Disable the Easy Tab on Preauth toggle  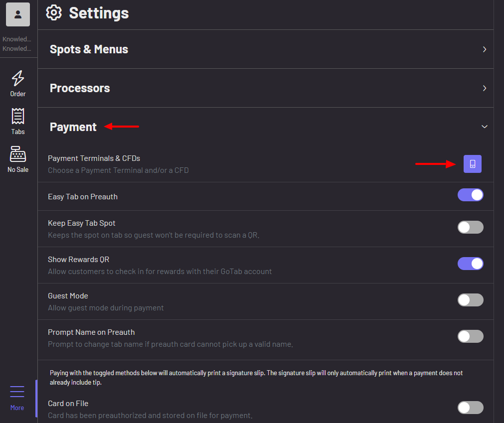click(x=470, y=195)
